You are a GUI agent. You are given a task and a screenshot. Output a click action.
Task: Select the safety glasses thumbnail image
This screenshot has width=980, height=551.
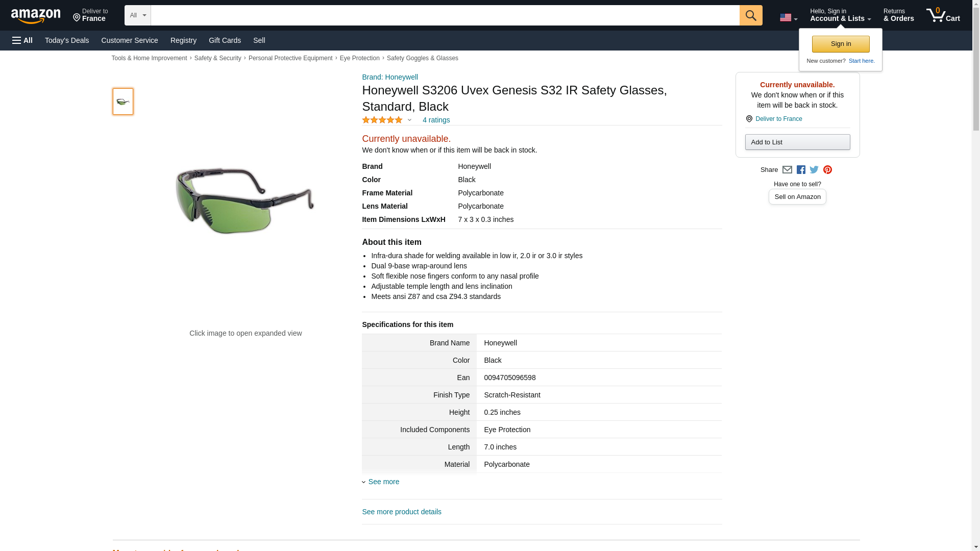(x=123, y=102)
